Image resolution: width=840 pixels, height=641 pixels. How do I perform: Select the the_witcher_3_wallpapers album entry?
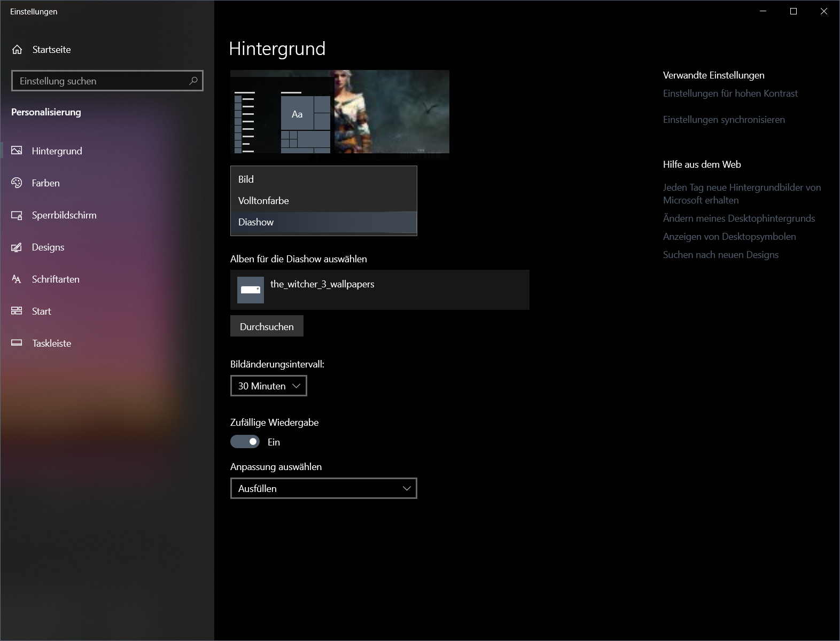[380, 290]
